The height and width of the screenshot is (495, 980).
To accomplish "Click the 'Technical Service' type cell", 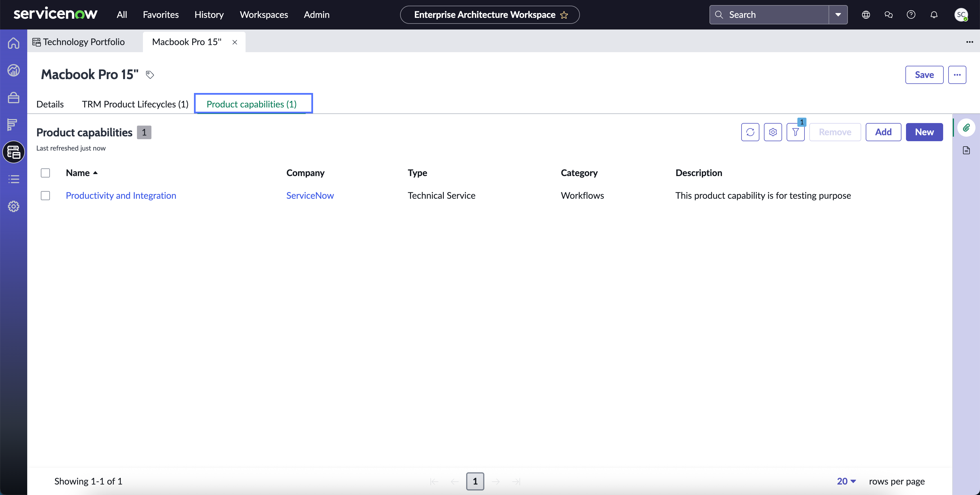I will click(441, 196).
